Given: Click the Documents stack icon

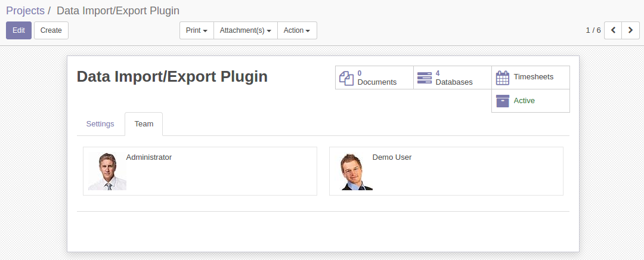Looking at the screenshot, I should click(346, 78).
